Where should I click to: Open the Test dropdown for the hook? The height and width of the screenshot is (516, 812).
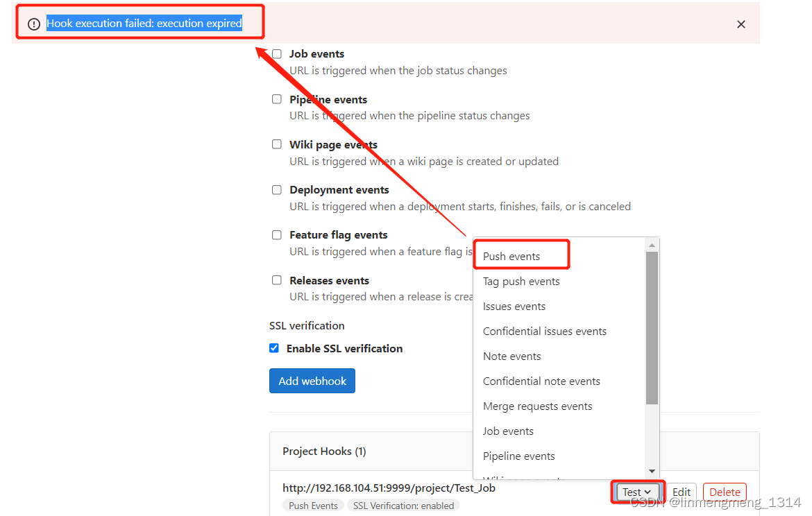tap(636, 492)
